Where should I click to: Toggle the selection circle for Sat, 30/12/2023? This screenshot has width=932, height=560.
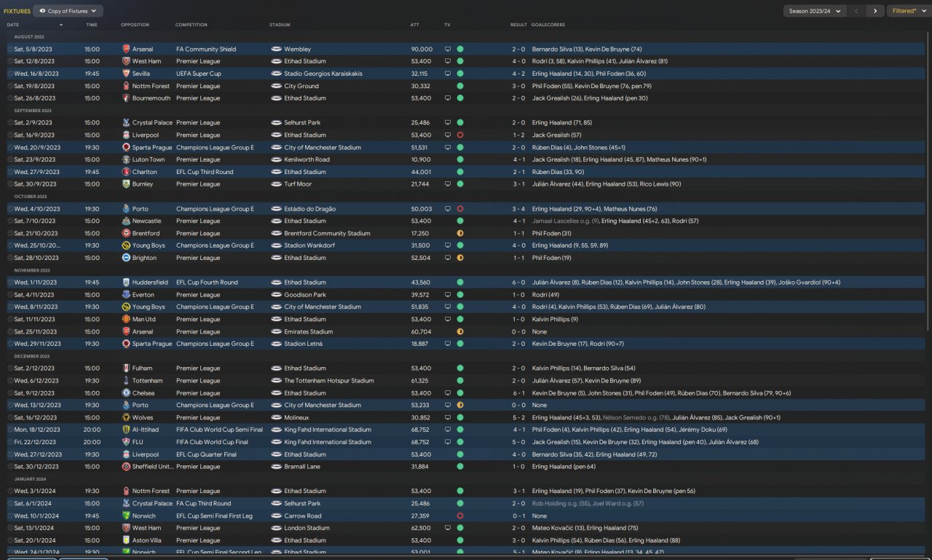[x=10, y=467]
